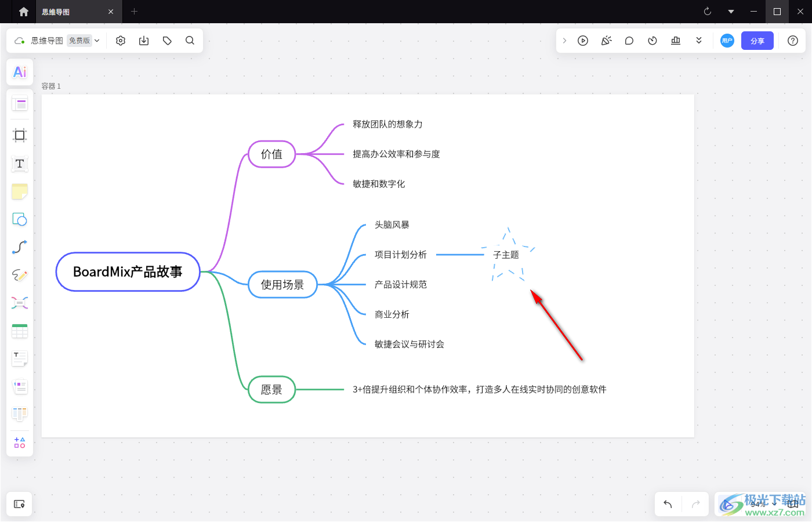This screenshot has width=812, height=522.
Task: Select the 敏捷会议与研讨会 topic
Action: (x=409, y=345)
